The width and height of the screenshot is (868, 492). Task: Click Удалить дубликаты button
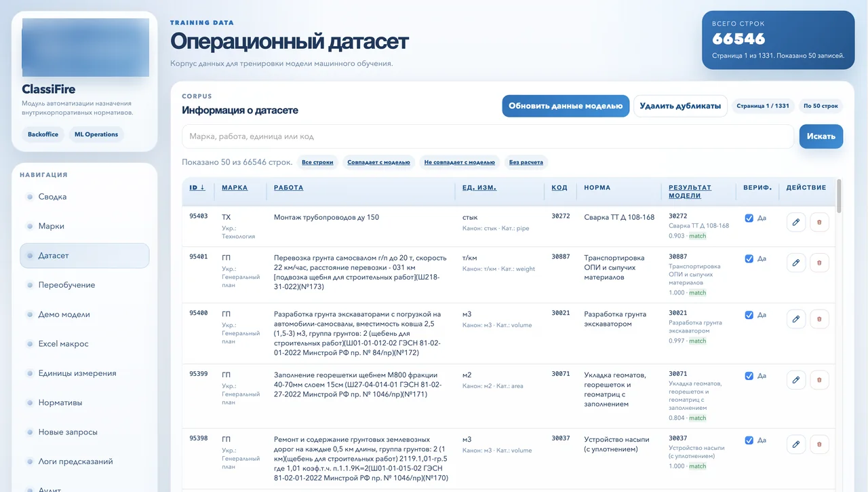click(x=680, y=106)
